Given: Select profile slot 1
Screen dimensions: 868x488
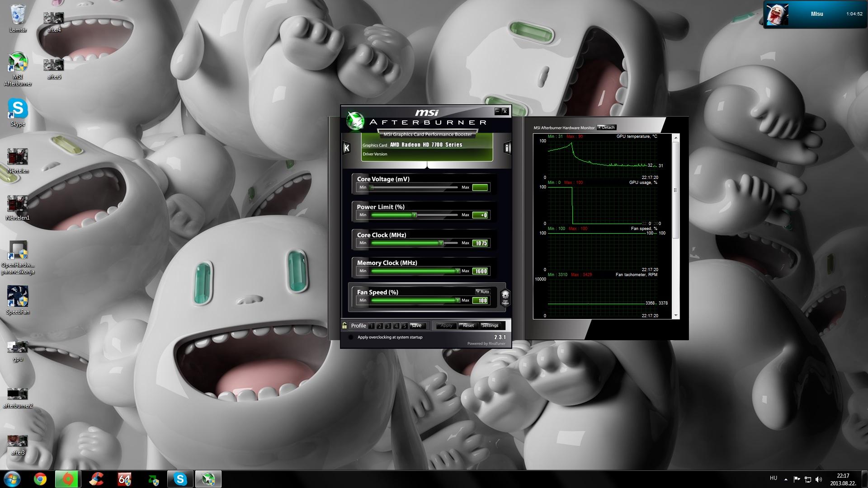Looking at the screenshot, I should 372,326.
